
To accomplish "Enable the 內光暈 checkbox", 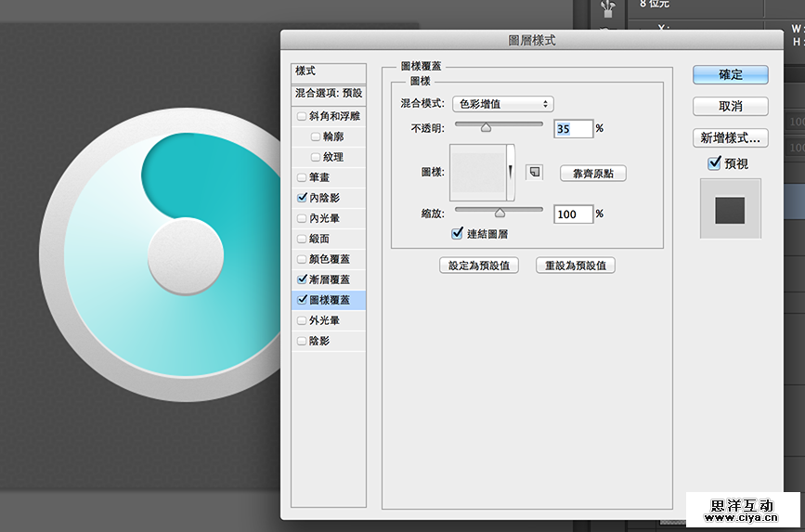I will [302, 218].
